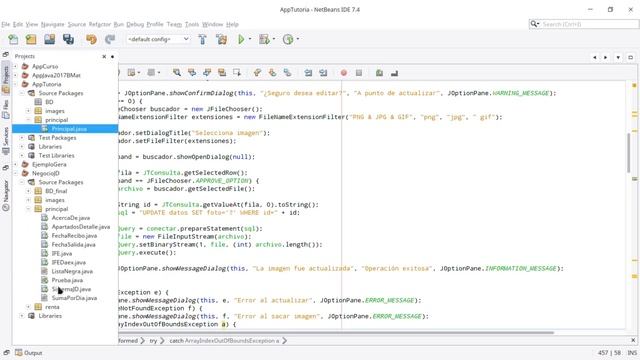The height and width of the screenshot is (360, 640).
Task: Click the Find Selection magnifier icon in editor toolbar
Action: [x=177, y=73]
